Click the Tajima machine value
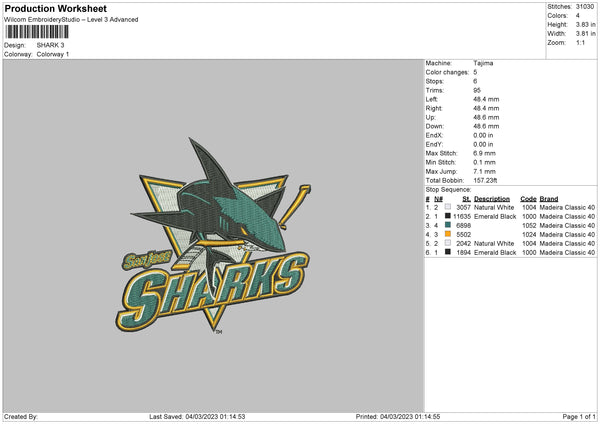This screenshot has height=424, width=600. [x=484, y=63]
